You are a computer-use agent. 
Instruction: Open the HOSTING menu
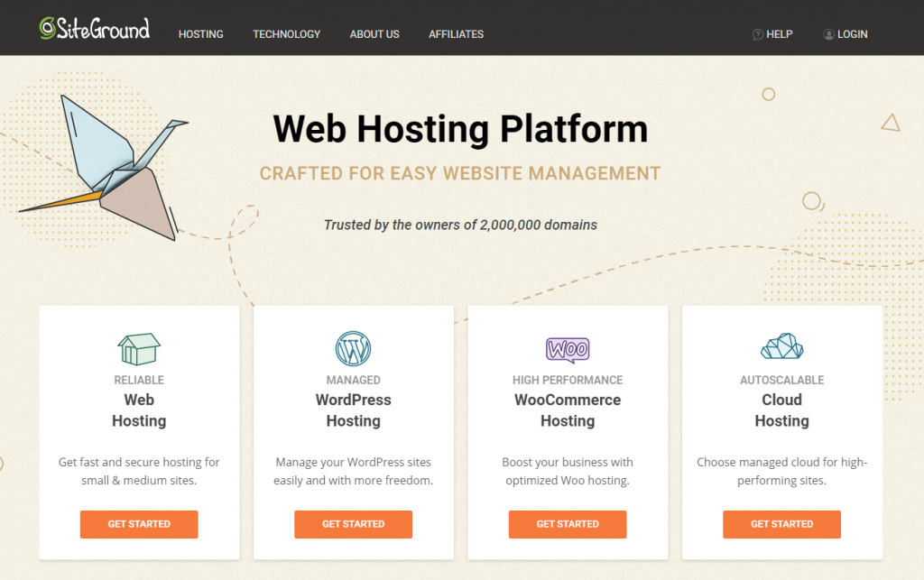click(200, 34)
